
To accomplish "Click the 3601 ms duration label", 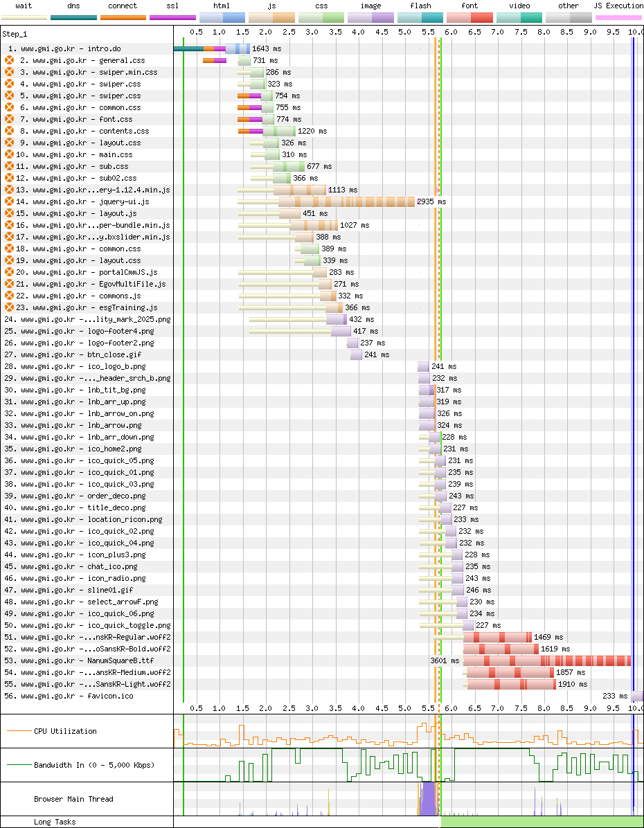I will tap(445, 660).
